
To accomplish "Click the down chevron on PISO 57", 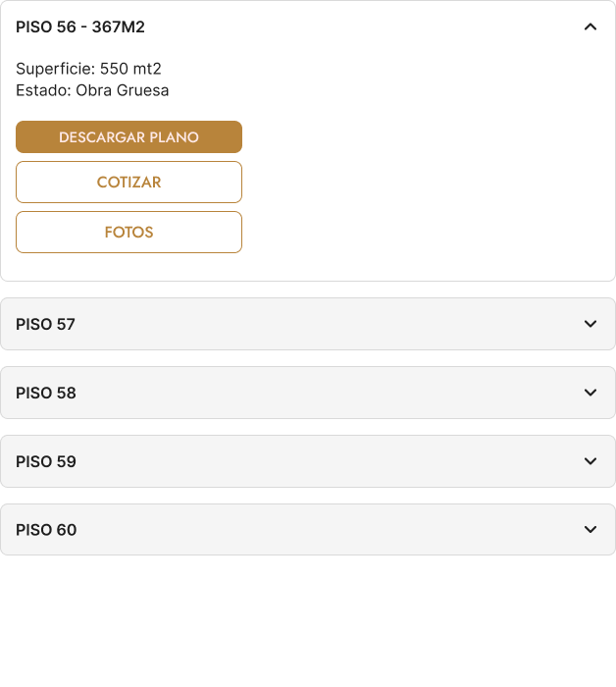I will click(x=590, y=324).
